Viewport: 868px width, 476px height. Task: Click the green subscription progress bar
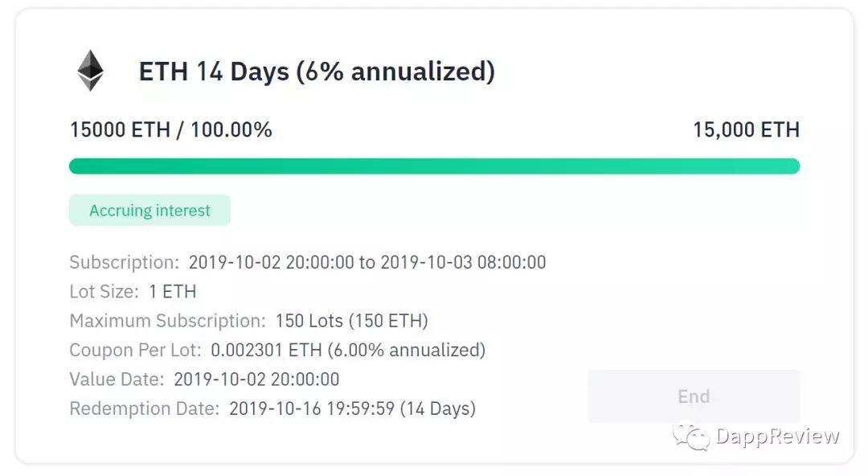[x=435, y=166]
